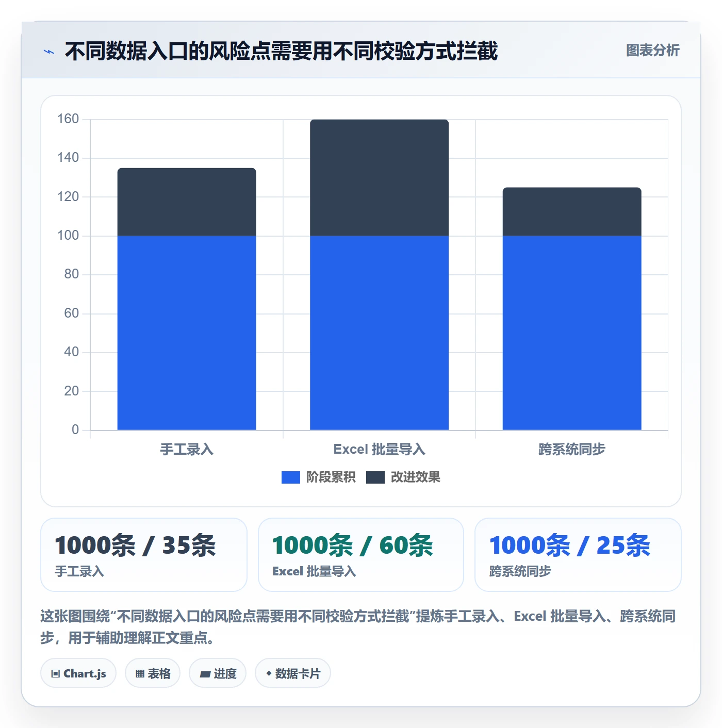
Task: Click the blue 阶段累积 legend color box
Action: tap(290, 477)
